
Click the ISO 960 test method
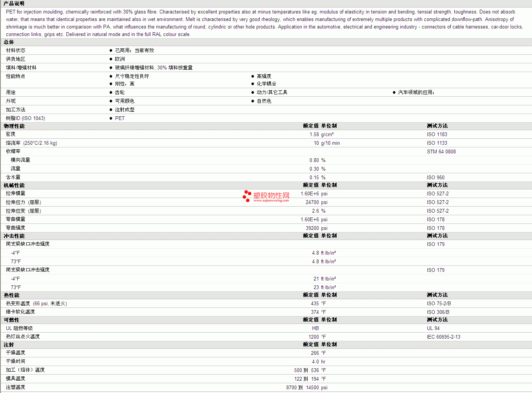click(436, 177)
